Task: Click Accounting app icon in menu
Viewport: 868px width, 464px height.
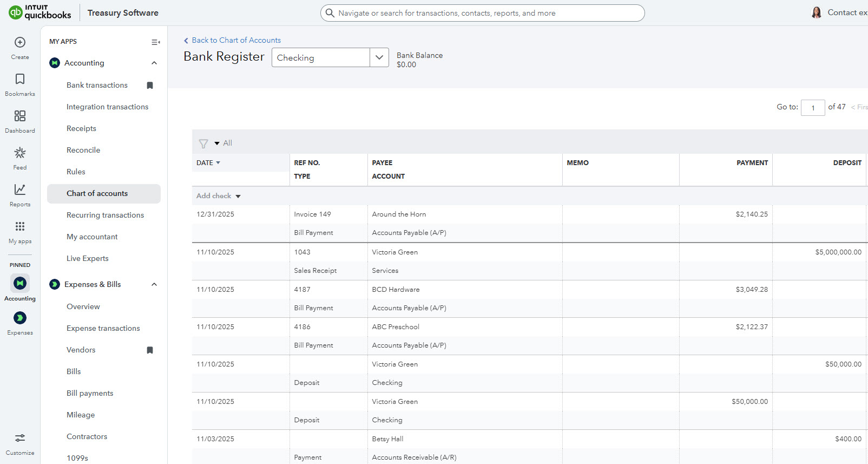Action: tap(55, 63)
